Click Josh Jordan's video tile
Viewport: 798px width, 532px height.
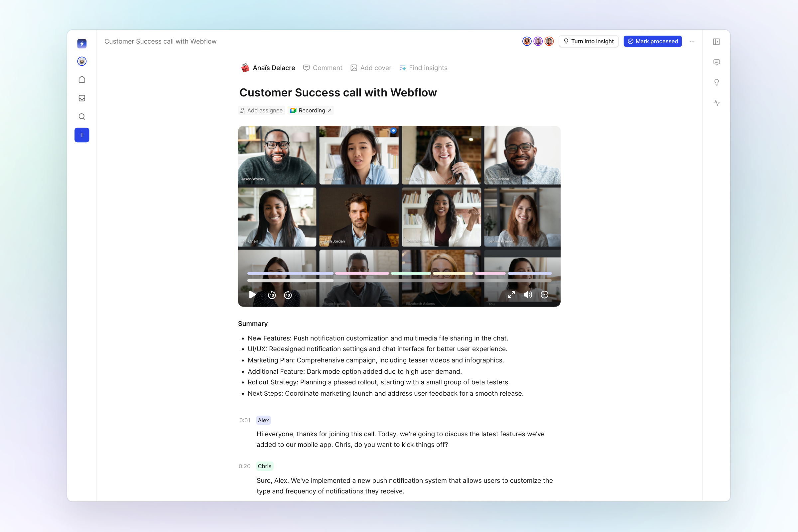click(359, 217)
